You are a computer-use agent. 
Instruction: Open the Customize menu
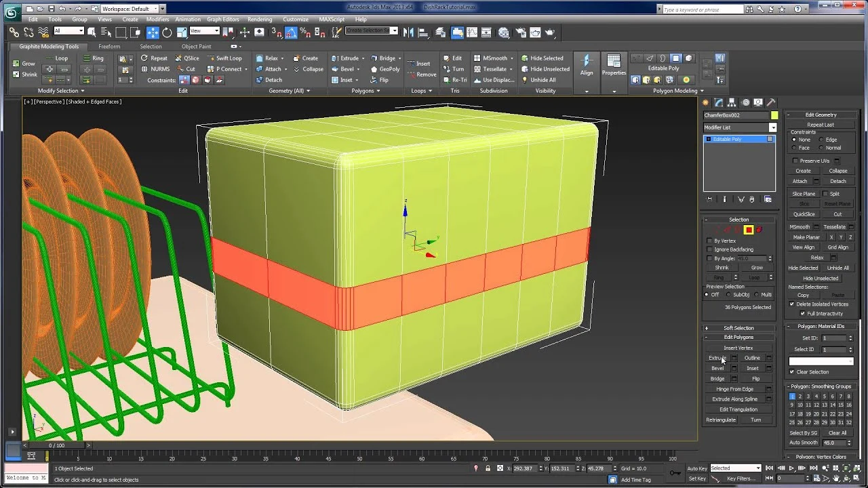point(295,20)
